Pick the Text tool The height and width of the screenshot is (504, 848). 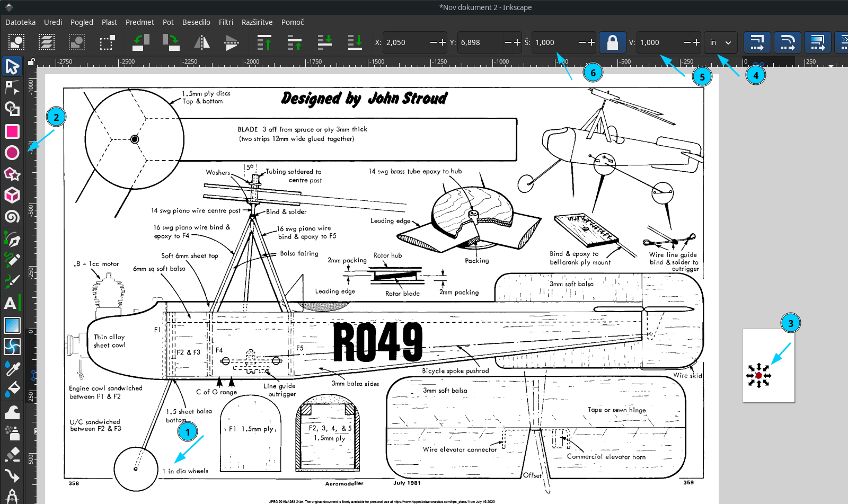(11, 303)
